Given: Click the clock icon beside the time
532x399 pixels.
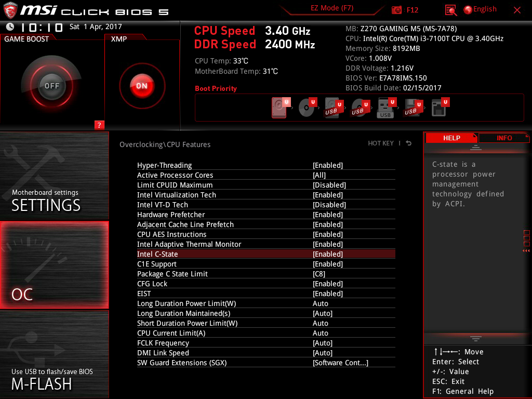Looking at the screenshot, I should coord(10,26).
